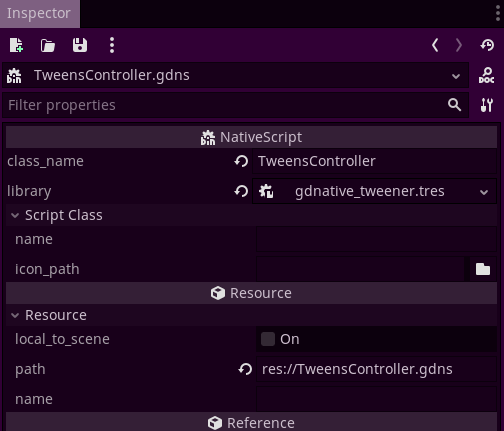Go to previous object in history
Screen dimensions: 504x431
pyautogui.click(x=435, y=45)
